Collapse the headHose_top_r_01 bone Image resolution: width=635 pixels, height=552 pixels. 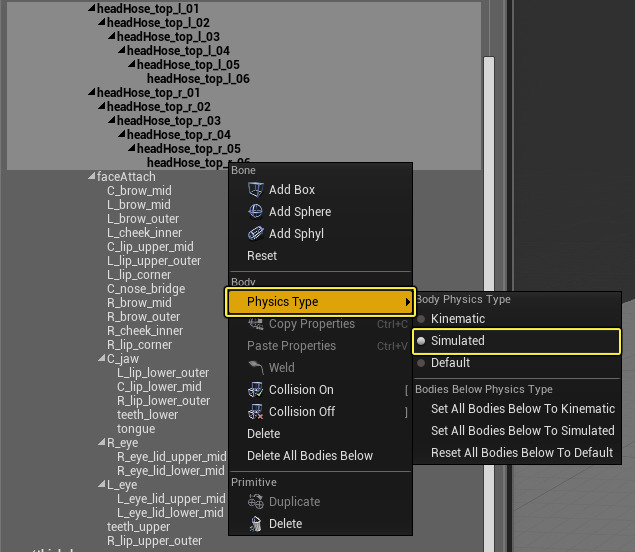pos(92,92)
